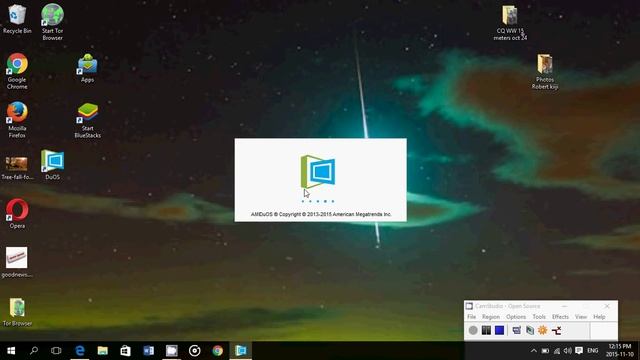
Task: Open CamStudio Help menu
Action: point(599,317)
